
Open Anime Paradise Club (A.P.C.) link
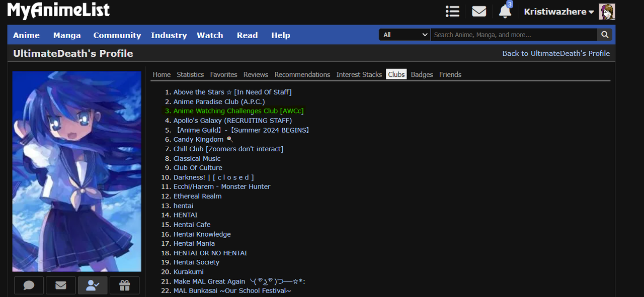(x=219, y=102)
